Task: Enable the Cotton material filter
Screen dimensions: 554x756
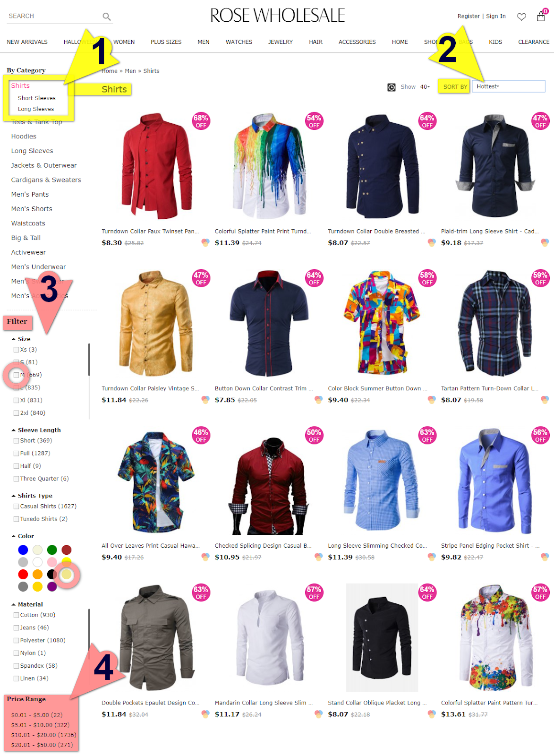Action: (x=17, y=615)
